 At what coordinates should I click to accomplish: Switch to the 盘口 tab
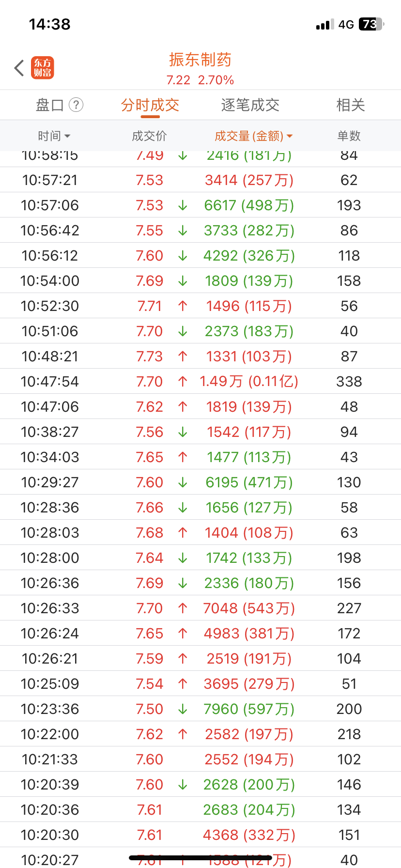click(50, 105)
